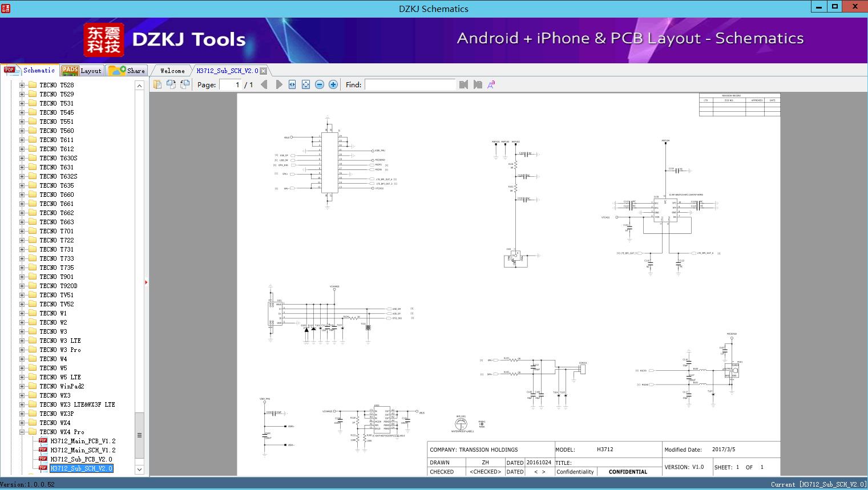Viewport: 868px width, 490px height.
Task: Open the Share tab
Action: [x=127, y=71]
